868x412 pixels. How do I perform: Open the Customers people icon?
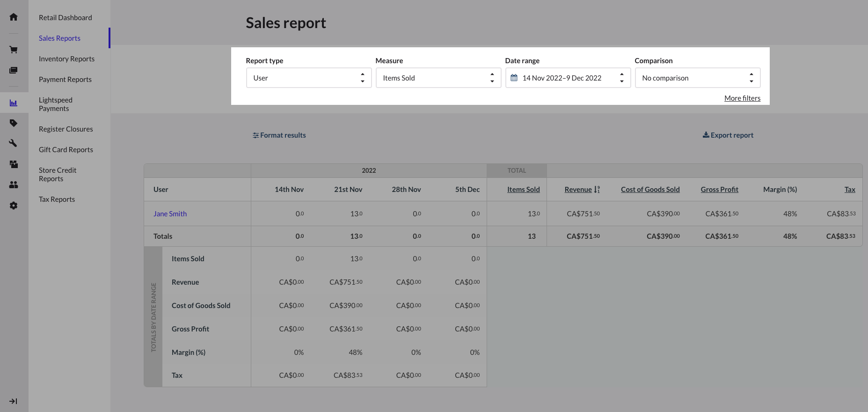click(14, 185)
